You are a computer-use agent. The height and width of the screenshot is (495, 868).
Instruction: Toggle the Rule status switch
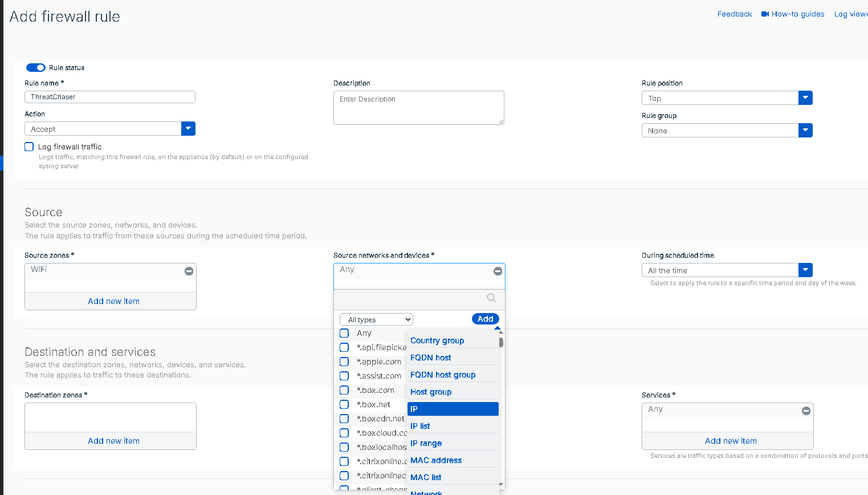[36, 68]
